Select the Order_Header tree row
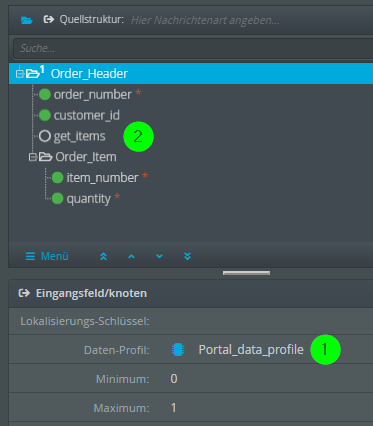The height and width of the screenshot is (426, 373). (x=191, y=73)
